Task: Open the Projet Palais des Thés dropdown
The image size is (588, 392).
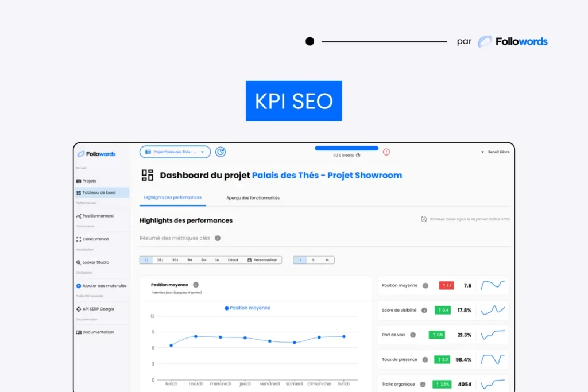Action: tap(175, 152)
